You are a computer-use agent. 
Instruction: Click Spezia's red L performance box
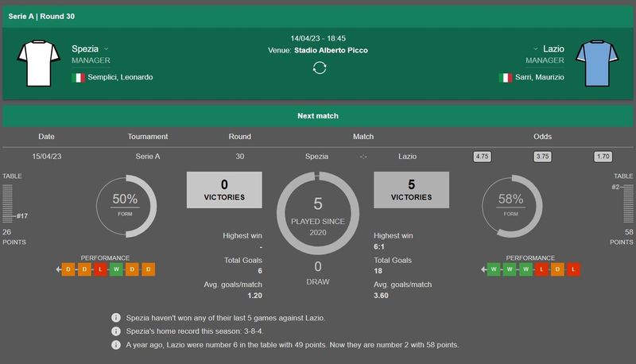coord(100,269)
